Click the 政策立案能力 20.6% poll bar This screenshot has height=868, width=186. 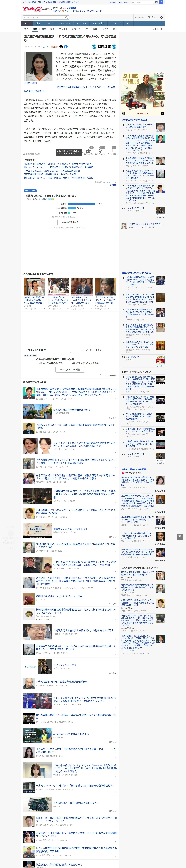(x=72, y=208)
